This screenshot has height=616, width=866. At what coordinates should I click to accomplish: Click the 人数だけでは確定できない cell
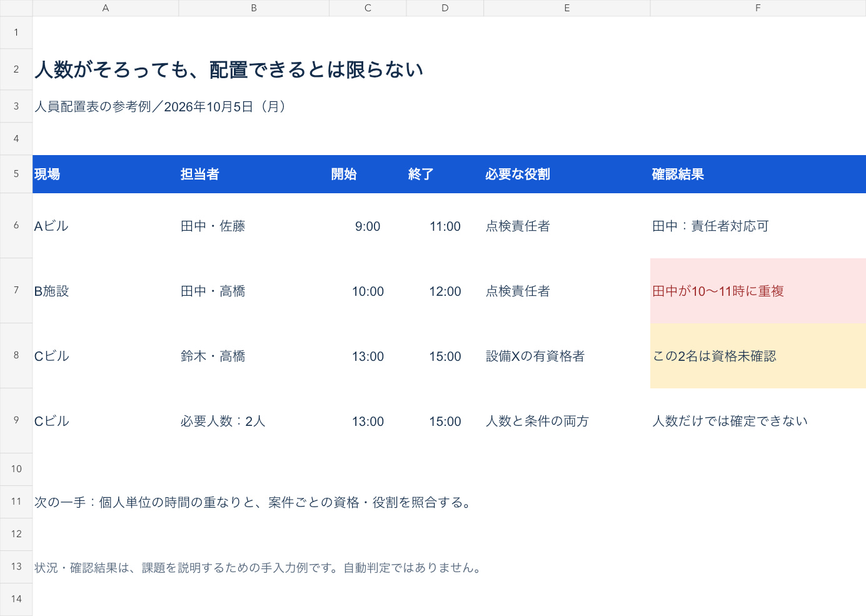pyautogui.click(x=758, y=421)
